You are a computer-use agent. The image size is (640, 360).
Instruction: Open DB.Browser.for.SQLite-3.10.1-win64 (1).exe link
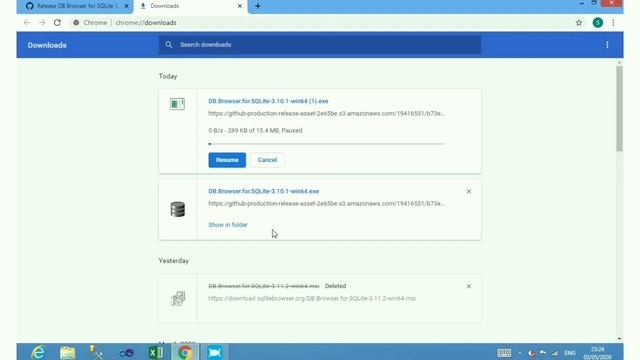point(268,101)
